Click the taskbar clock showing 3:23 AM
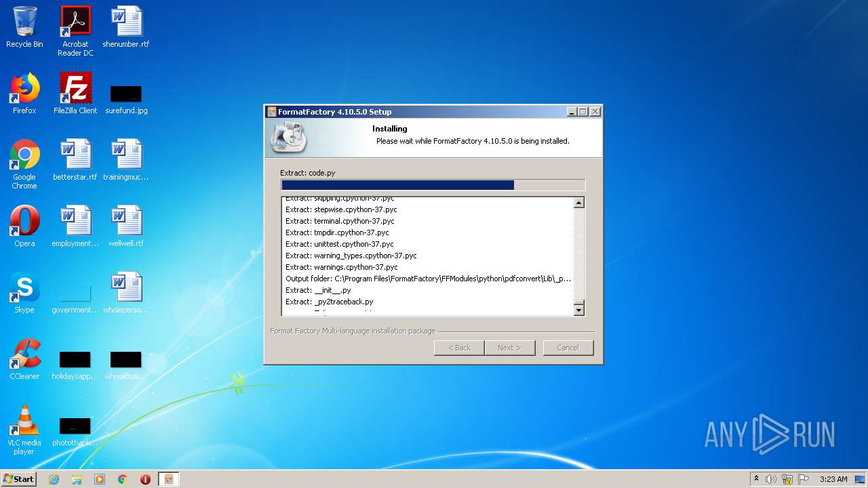 point(833,479)
